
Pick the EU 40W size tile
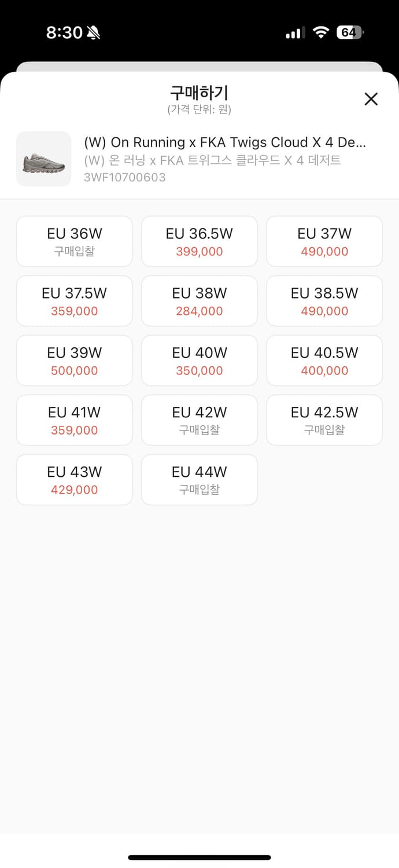pos(199,361)
